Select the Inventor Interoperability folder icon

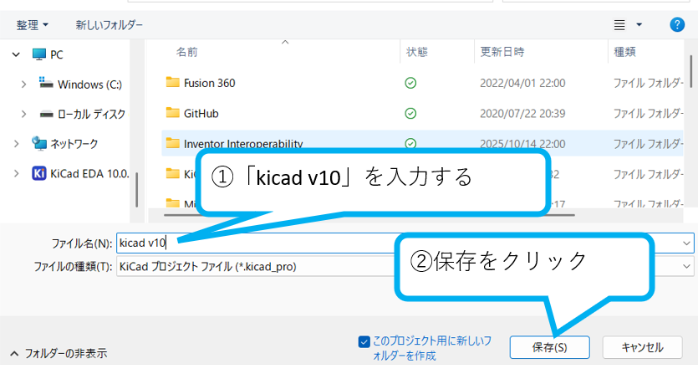(x=172, y=143)
